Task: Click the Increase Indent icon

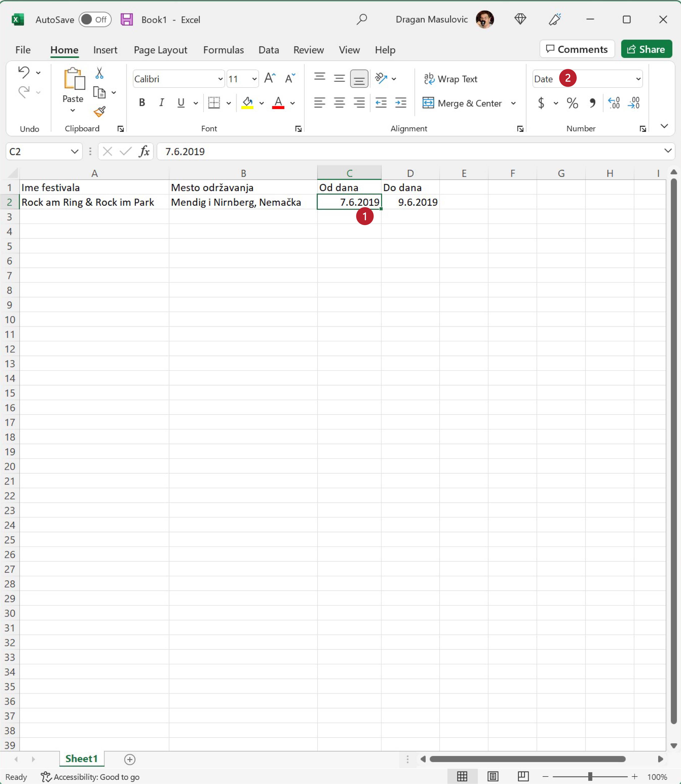Action: [401, 103]
